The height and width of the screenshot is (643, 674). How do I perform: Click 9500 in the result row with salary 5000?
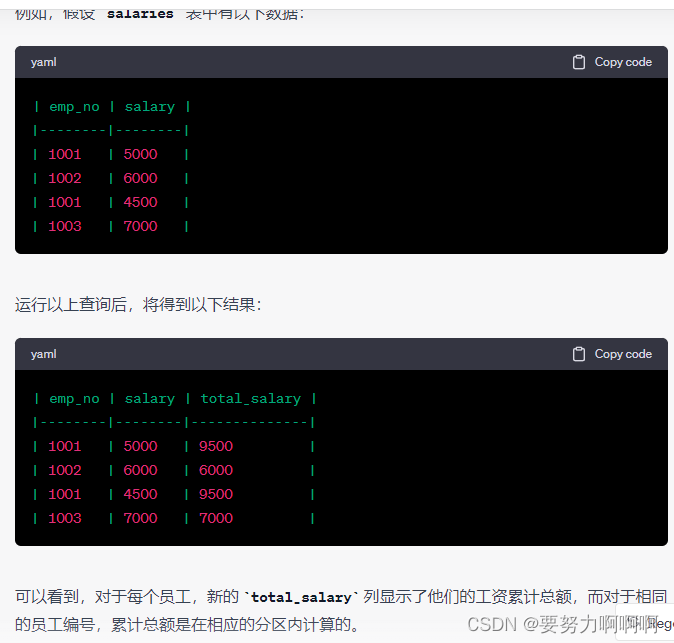(216, 447)
